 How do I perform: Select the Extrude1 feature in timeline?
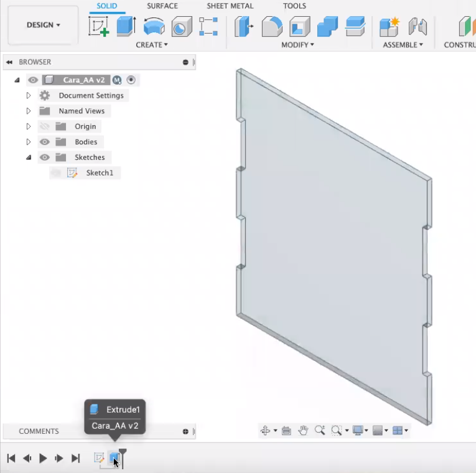pyautogui.click(x=114, y=458)
